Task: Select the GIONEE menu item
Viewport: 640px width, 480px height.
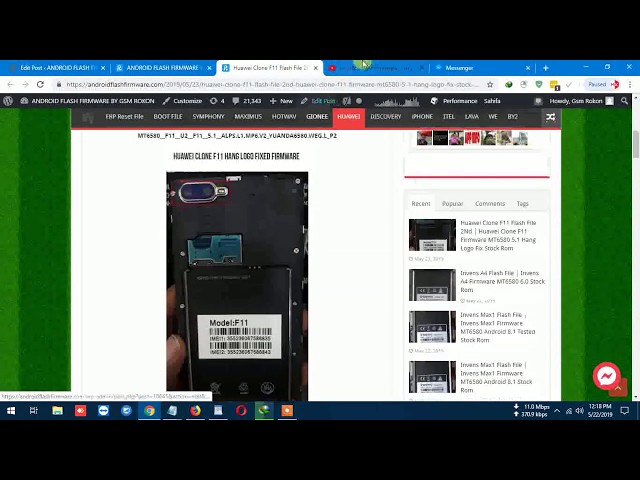Action: pyautogui.click(x=317, y=117)
